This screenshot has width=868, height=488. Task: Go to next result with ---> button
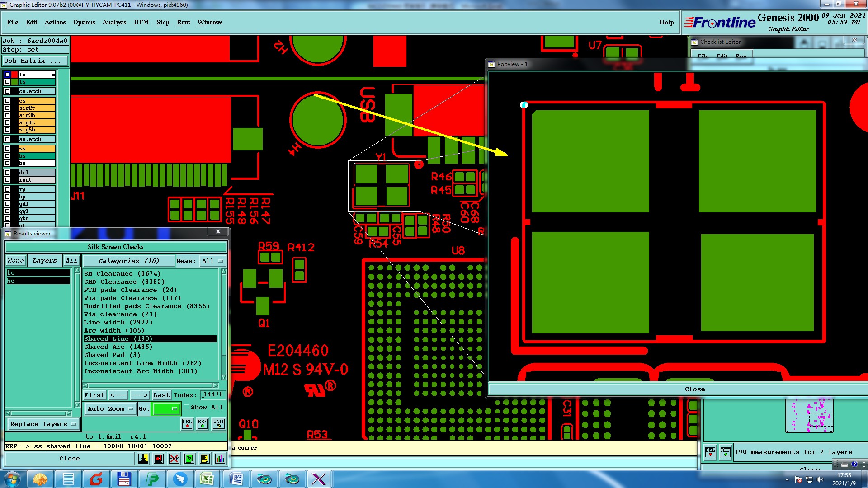pyautogui.click(x=140, y=395)
